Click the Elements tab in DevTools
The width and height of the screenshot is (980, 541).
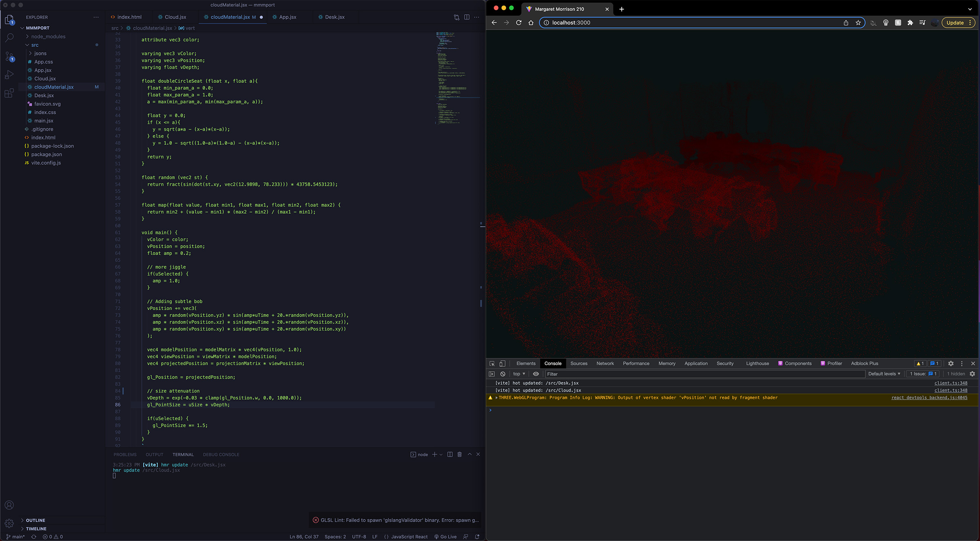pyautogui.click(x=526, y=363)
